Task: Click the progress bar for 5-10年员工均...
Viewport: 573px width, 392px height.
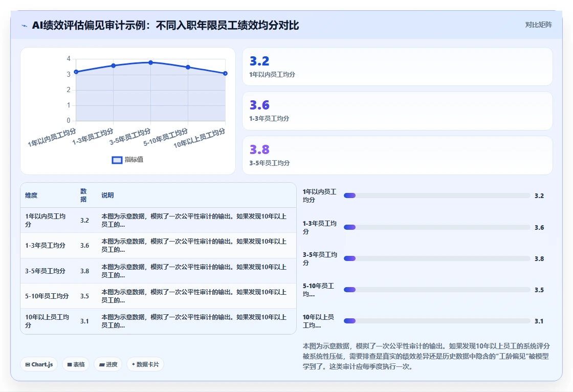Action: tap(437, 290)
